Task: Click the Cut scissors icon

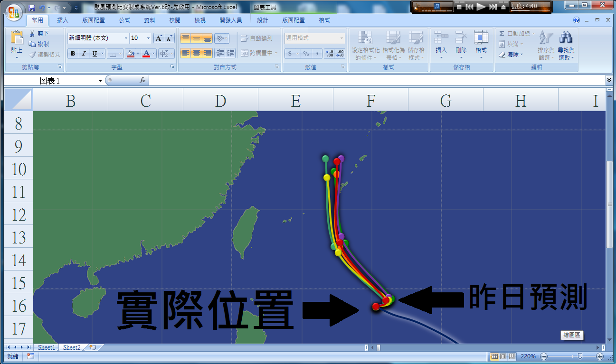Action: click(32, 34)
